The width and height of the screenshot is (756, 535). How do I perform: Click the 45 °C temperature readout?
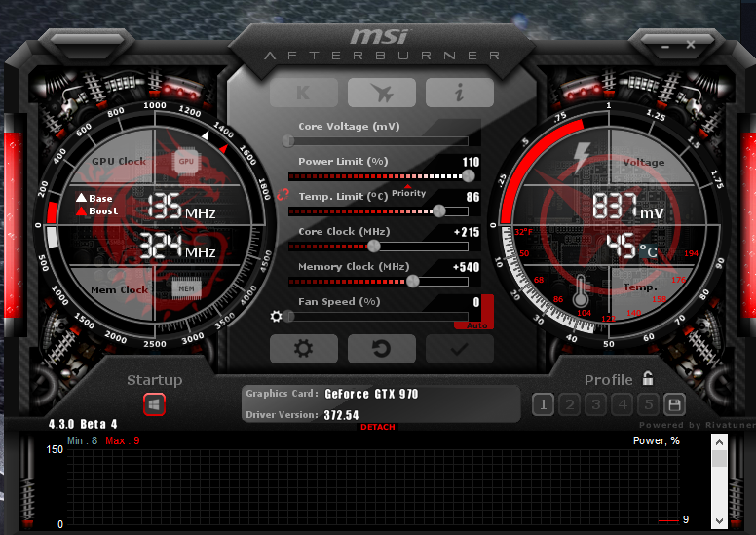631,246
